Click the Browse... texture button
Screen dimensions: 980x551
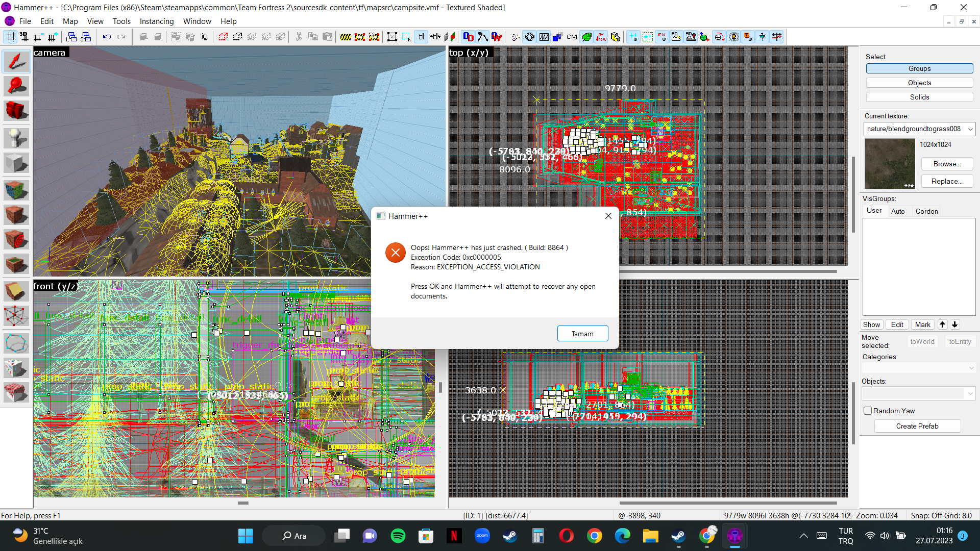(947, 164)
